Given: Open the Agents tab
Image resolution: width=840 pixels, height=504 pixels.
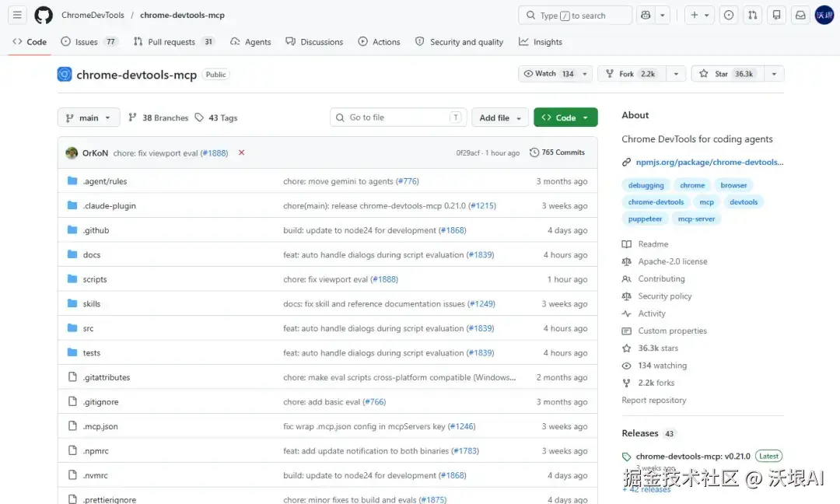Looking at the screenshot, I should pyautogui.click(x=250, y=42).
